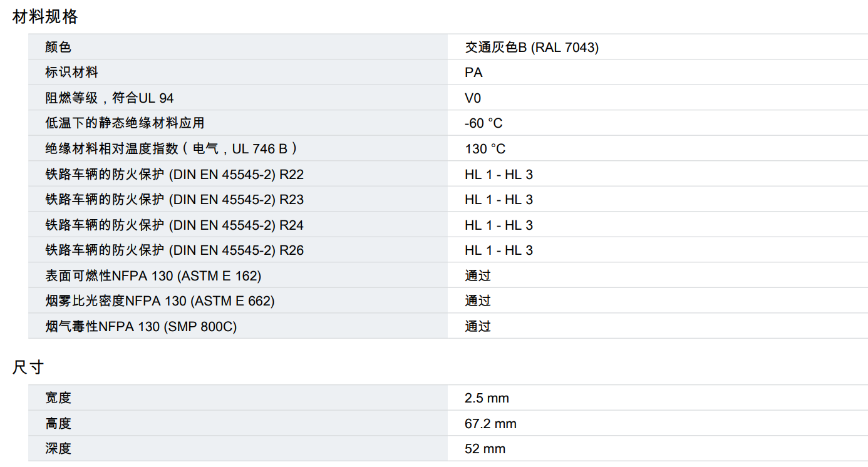Click the HL 1 - HL 3 value for R23

[x=499, y=200]
